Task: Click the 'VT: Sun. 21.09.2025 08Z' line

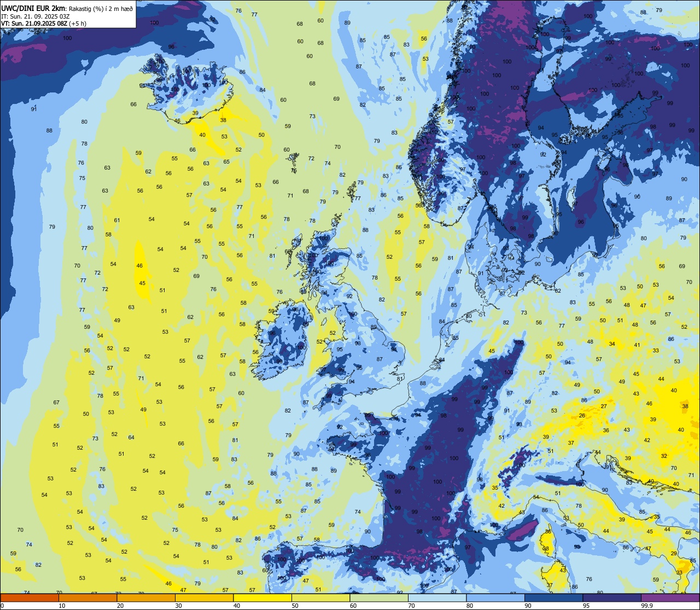Action: pos(34,24)
